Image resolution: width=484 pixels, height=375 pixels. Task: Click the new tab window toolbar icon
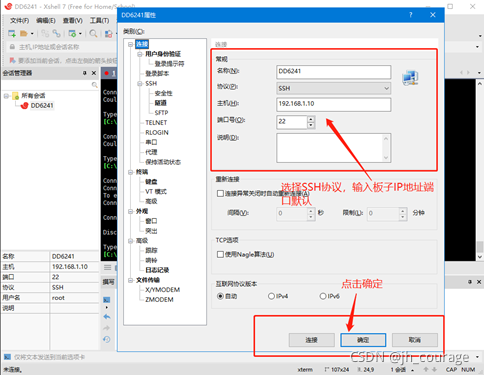72,33
